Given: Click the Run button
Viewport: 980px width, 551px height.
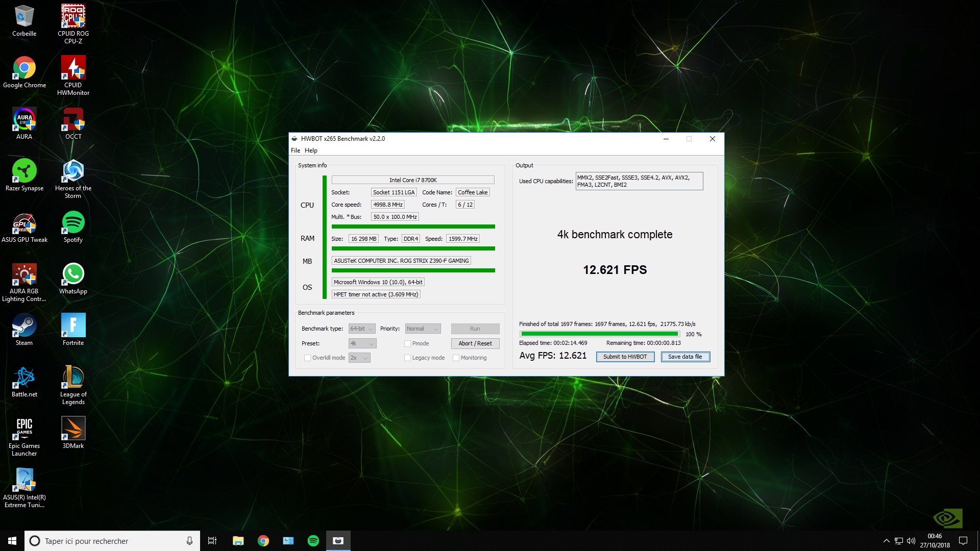Looking at the screenshot, I should (475, 329).
